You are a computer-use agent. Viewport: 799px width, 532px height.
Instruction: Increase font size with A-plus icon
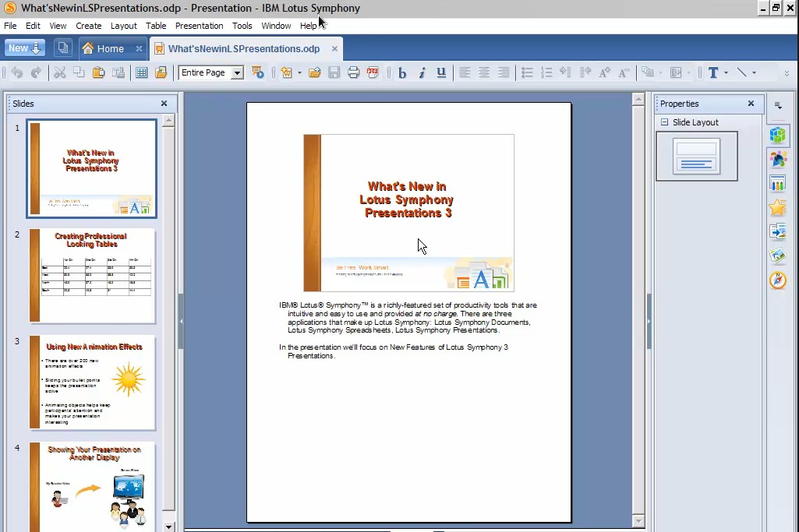(604, 72)
